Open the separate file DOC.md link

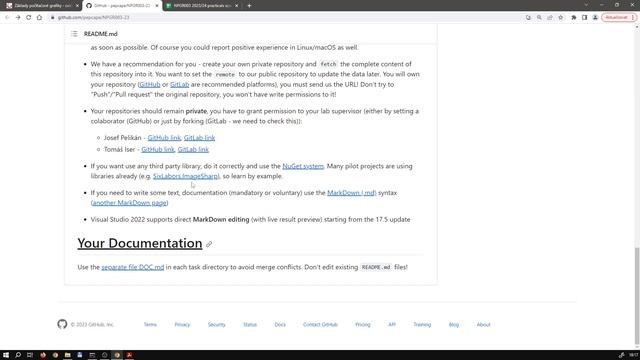click(133, 267)
